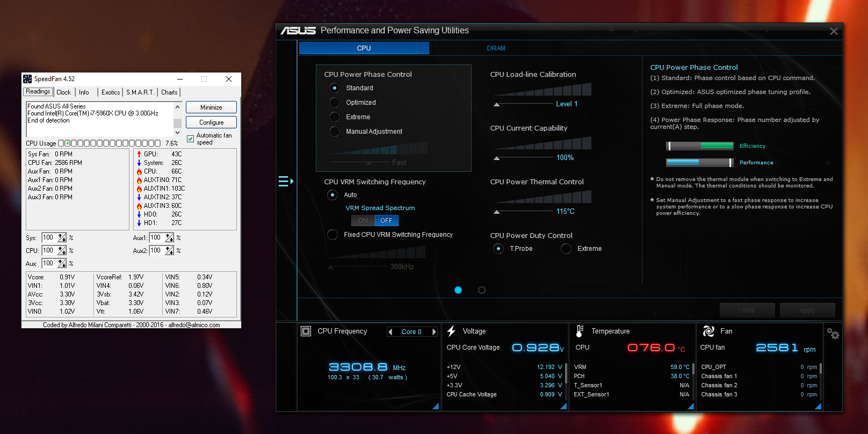Switch to the DRAM tab in ASUS utility
Screen dimensions: 868x434
pos(496,48)
